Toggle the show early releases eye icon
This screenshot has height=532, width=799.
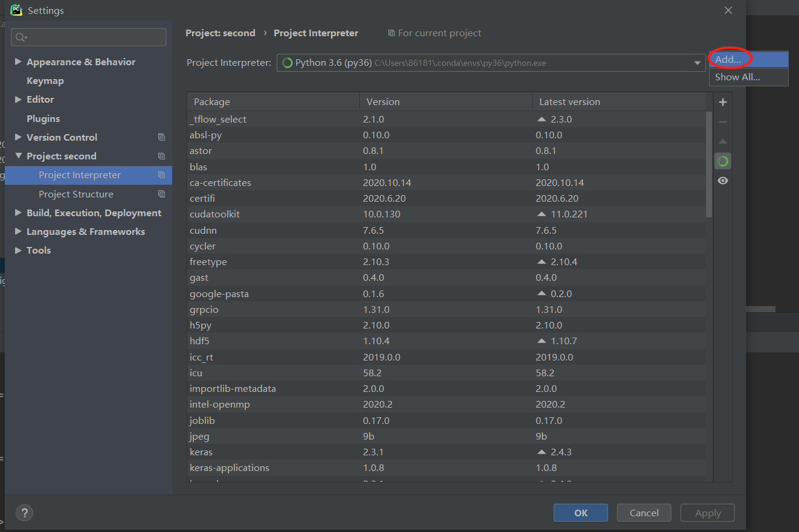point(722,181)
